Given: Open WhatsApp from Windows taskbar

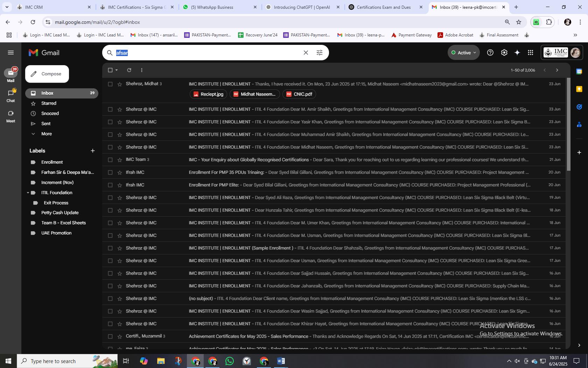Looking at the screenshot, I should pyautogui.click(x=230, y=361).
